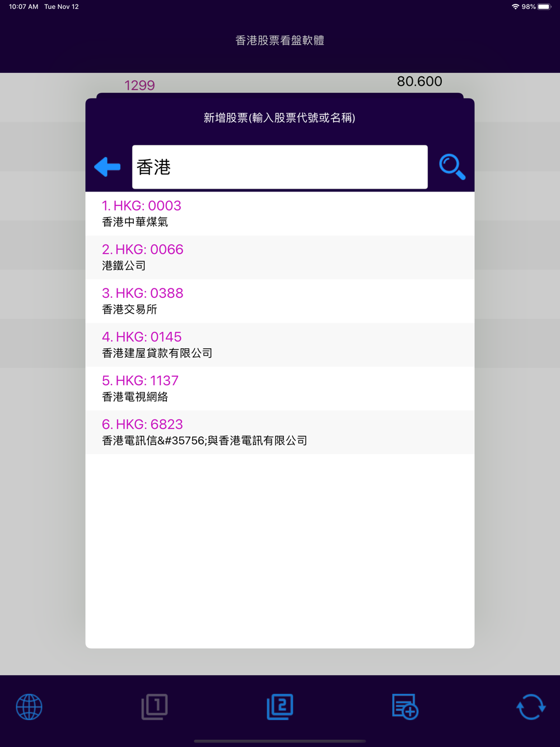This screenshot has height=747, width=560.
Task: Tap the 香港股票看盤軟體 app title
Action: 280,40
